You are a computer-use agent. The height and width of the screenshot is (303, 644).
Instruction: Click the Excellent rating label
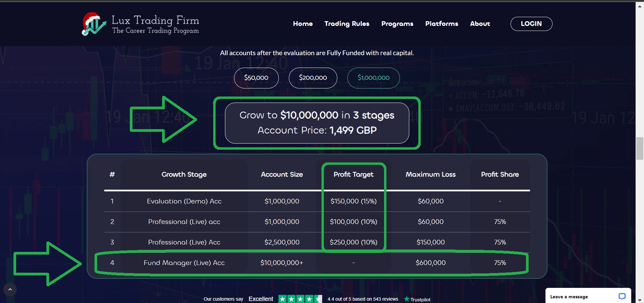(261, 299)
